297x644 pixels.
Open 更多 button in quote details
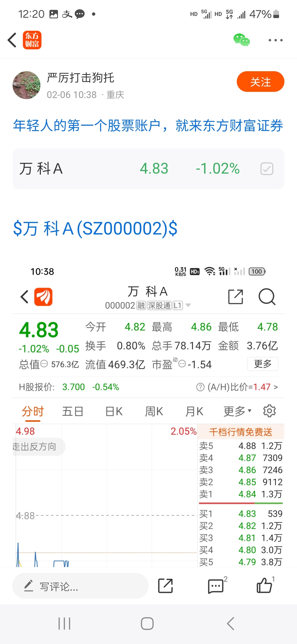(x=263, y=364)
